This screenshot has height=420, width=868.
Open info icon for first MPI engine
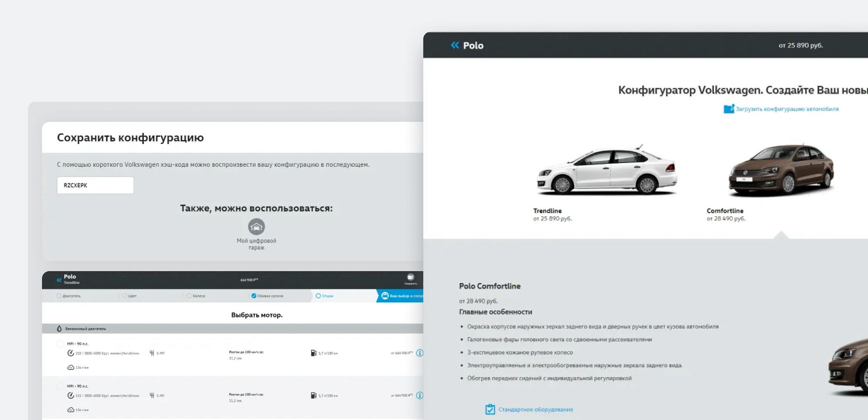pos(419,353)
